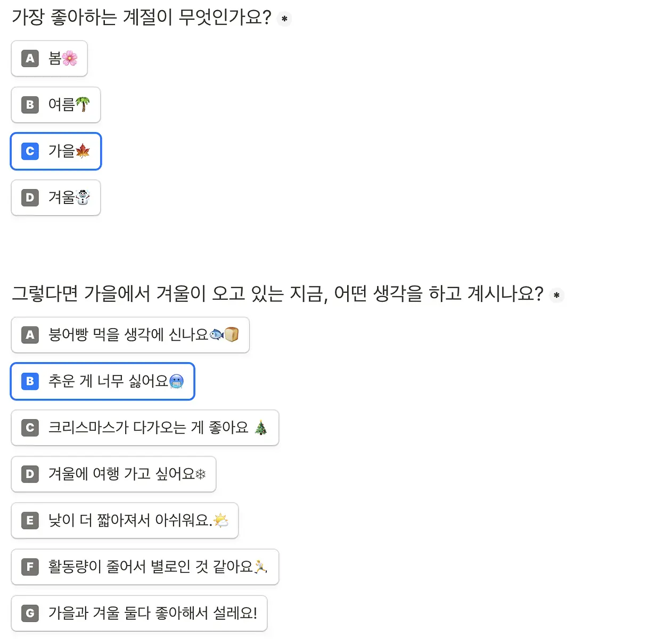Select 봄 as favorite season
Screen dimensions: 672x639
tap(49, 59)
